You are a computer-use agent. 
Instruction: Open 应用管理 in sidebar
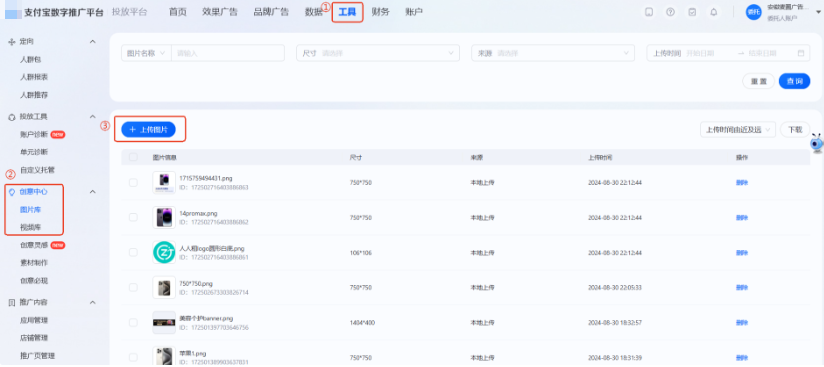34,320
